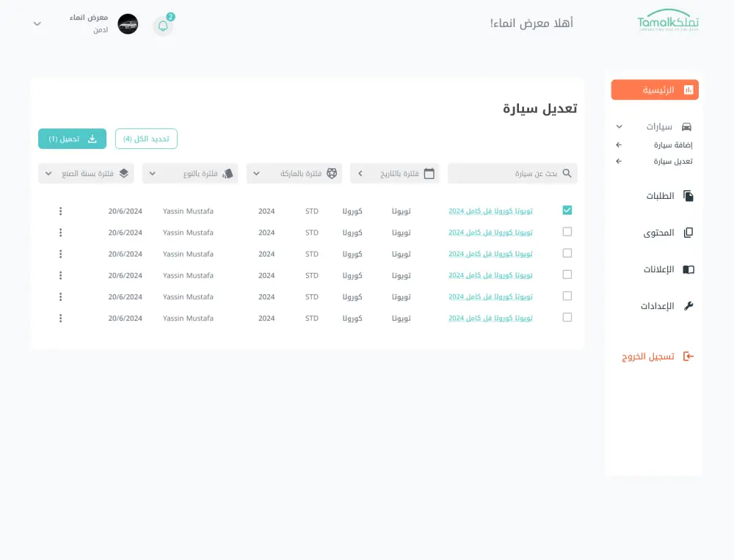Image resolution: width=734 pixels, height=560 pixels.
Task: Expand the معرض انماء account chevron
Action: tap(37, 23)
